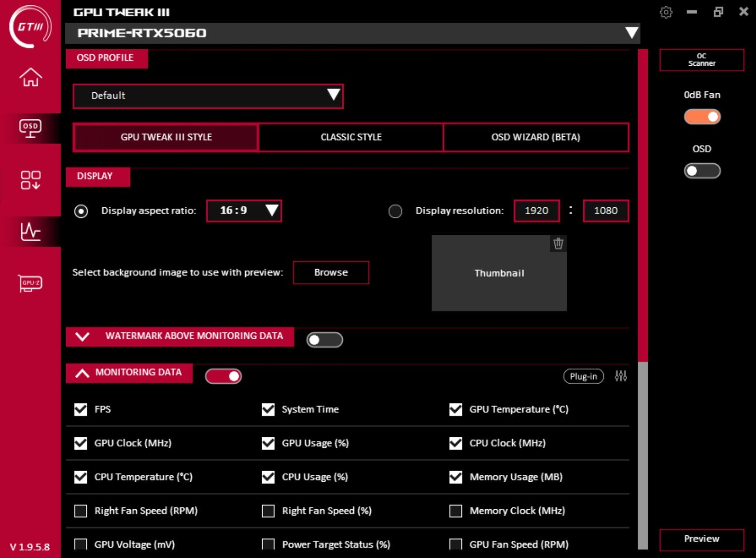Switch to GPU Tweak III Style tab
The width and height of the screenshot is (756, 558).
click(166, 137)
